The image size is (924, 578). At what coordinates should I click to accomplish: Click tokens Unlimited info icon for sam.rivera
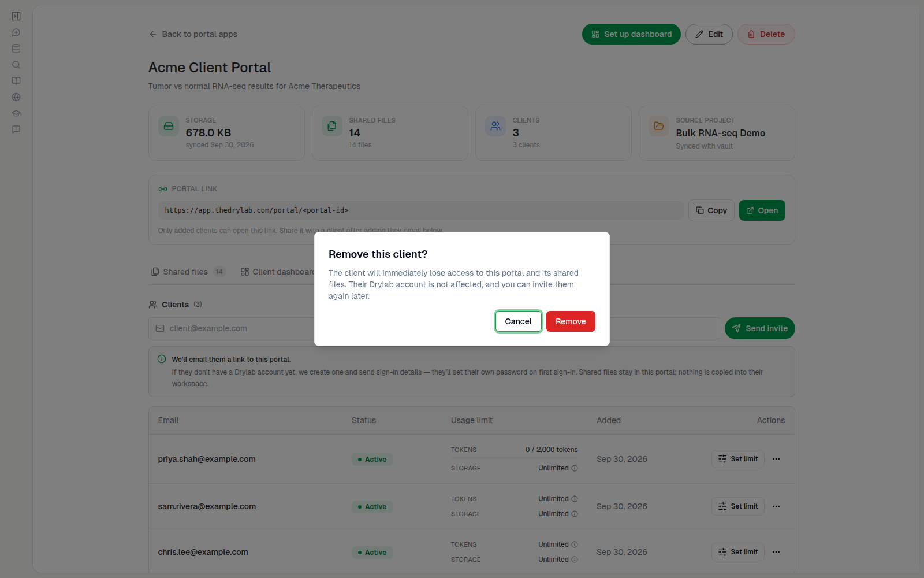(x=575, y=499)
